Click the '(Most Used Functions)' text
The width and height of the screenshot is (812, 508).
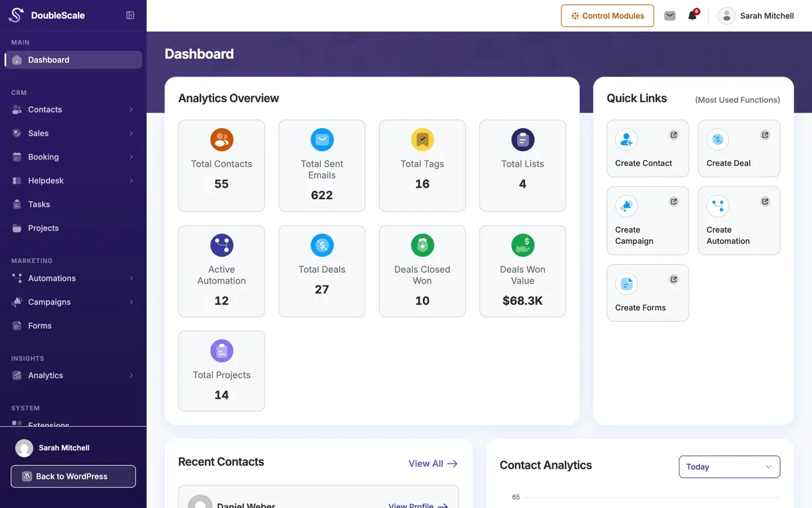point(738,100)
